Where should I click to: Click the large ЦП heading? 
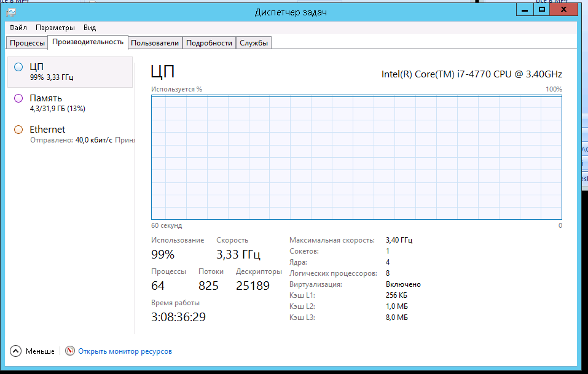click(163, 71)
